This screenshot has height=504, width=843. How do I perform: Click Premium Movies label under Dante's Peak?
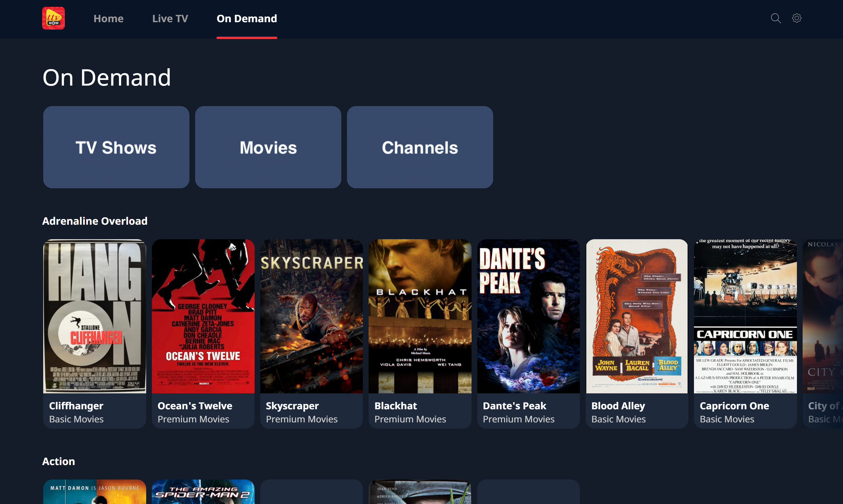(x=518, y=419)
